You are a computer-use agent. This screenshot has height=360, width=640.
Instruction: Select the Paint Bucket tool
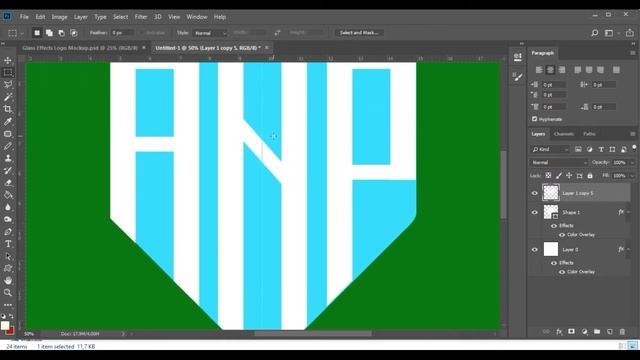(8, 195)
